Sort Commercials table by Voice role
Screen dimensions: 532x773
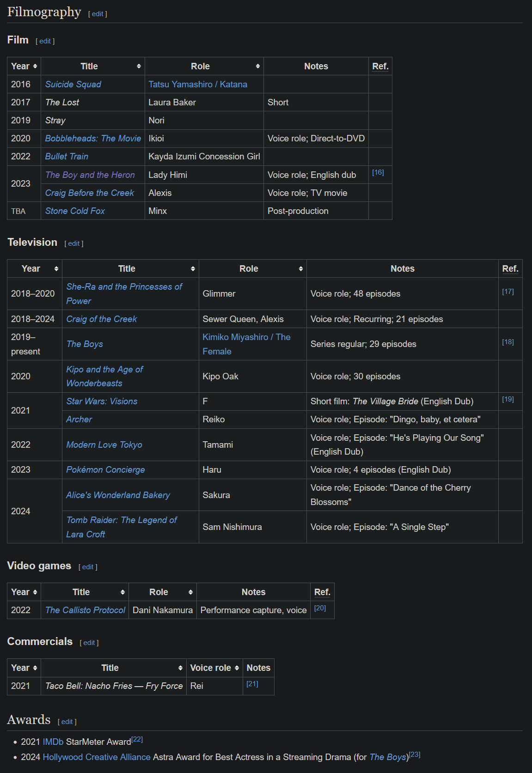pos(214,668)
